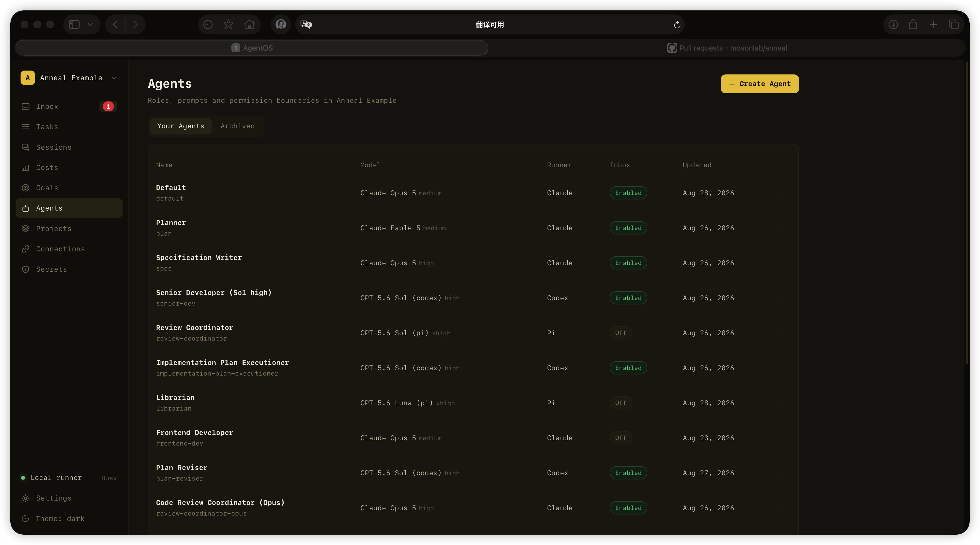Open Sessions from the sidebar
Screen dimensions: 980x545
click(69, 147)
